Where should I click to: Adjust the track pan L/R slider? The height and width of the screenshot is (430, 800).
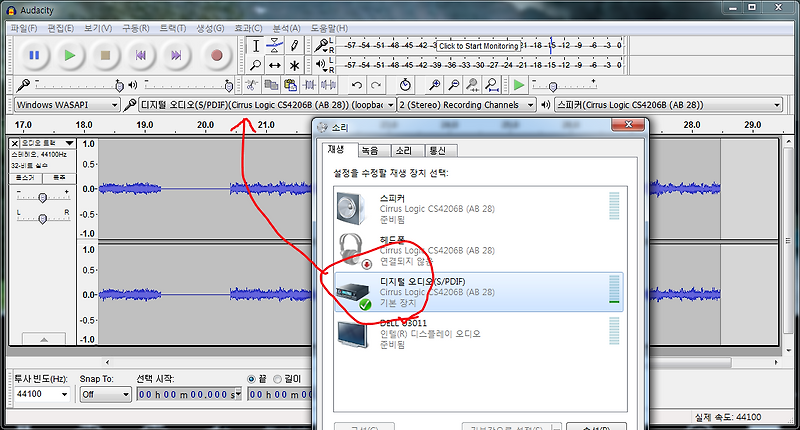click(43, 218)
